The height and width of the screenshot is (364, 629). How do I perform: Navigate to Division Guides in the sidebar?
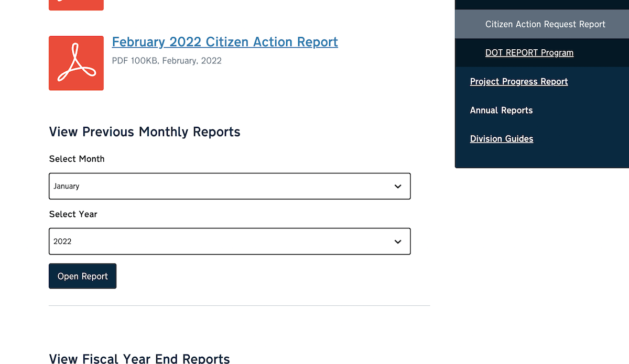pyautogui.click(x=501, y=138)
